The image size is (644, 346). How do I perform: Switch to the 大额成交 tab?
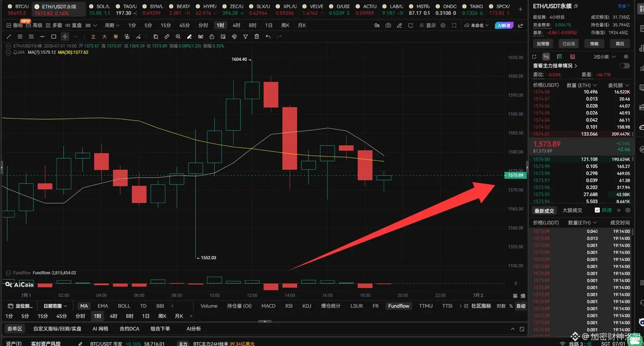572,210
